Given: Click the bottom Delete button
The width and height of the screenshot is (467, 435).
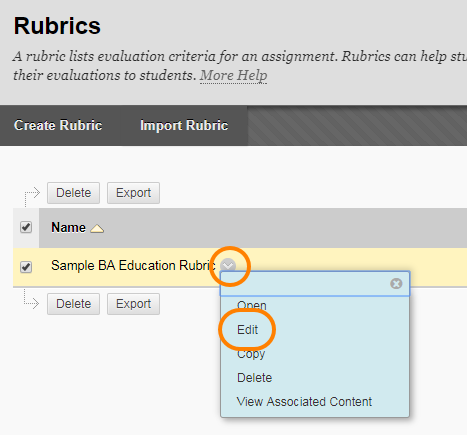Looking at the screenshot, I should point(73,304).
